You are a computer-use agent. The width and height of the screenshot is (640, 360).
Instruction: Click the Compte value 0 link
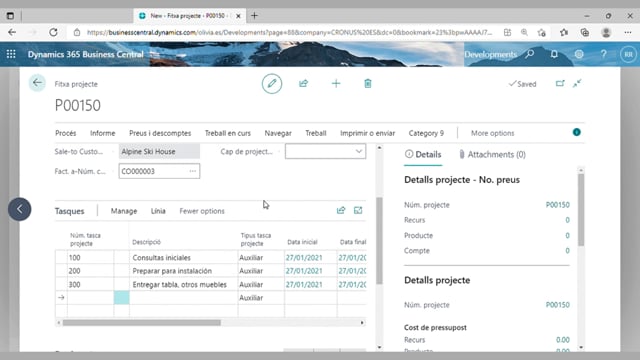tap(567, 251)
